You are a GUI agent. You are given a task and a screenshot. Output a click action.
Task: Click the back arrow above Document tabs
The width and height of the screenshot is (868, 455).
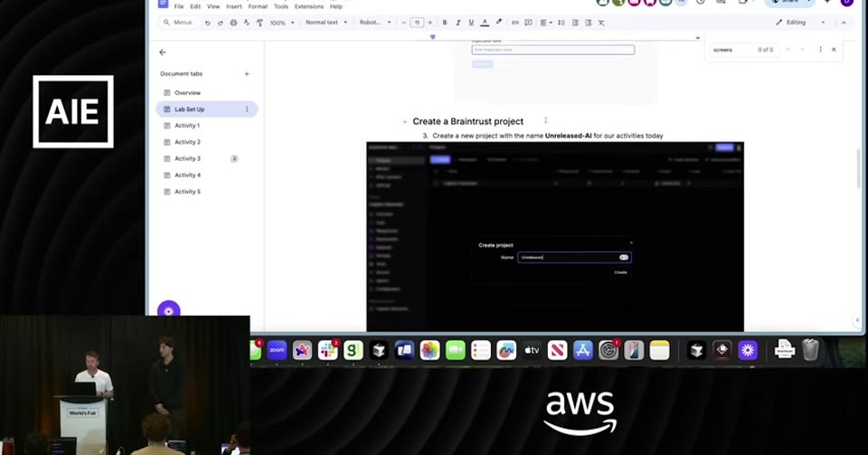[163, 52]
